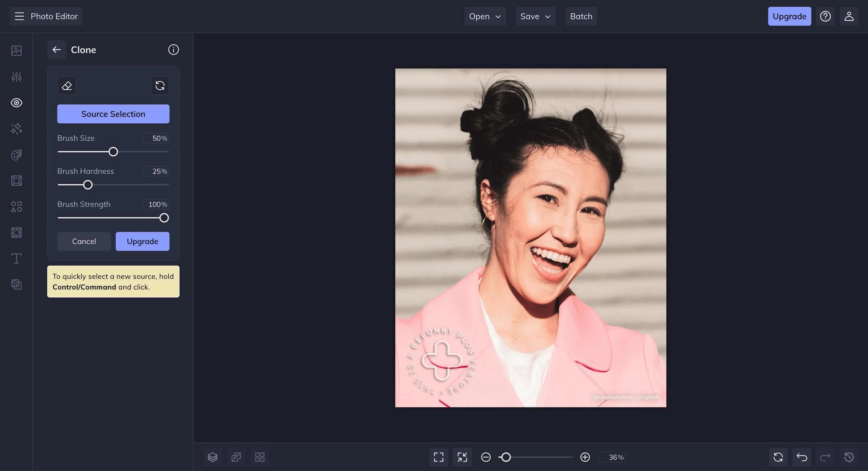Open the Batch menu item
The image size is (868, 471).
(581, 16)
